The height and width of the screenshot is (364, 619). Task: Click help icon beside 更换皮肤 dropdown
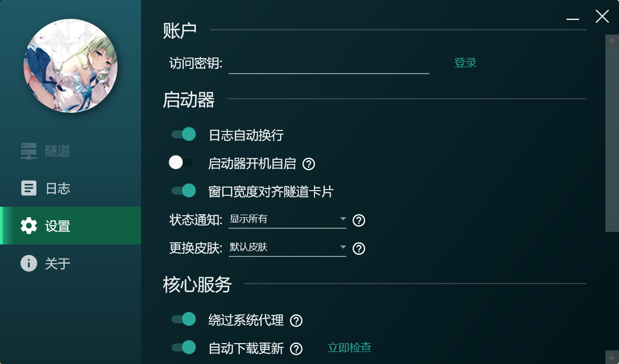(x=359, y=249)
